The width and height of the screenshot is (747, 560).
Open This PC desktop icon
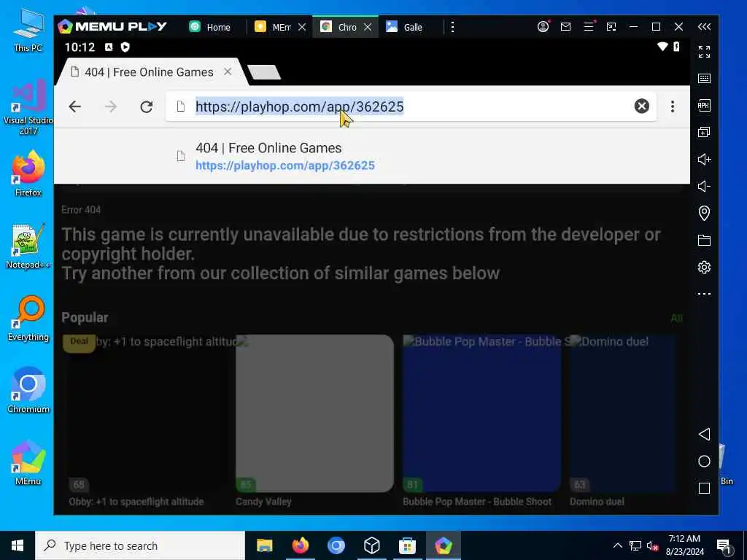28,31
